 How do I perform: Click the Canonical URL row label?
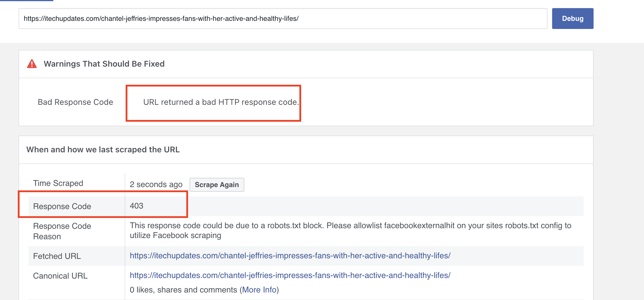pos(60,276)
